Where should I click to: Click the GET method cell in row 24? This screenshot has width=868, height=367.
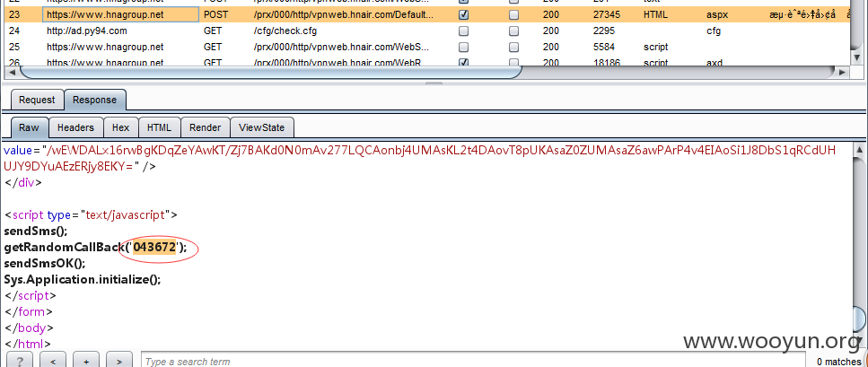tap(213, 31)
